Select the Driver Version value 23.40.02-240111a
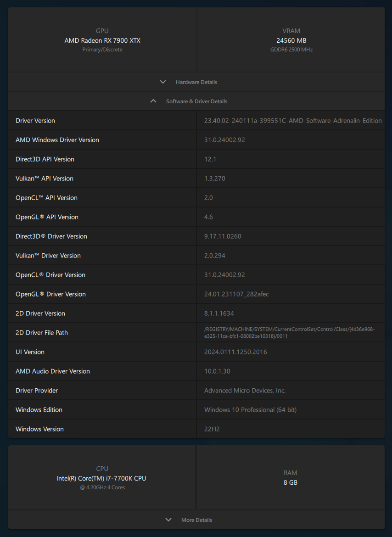 coord(293,121)
